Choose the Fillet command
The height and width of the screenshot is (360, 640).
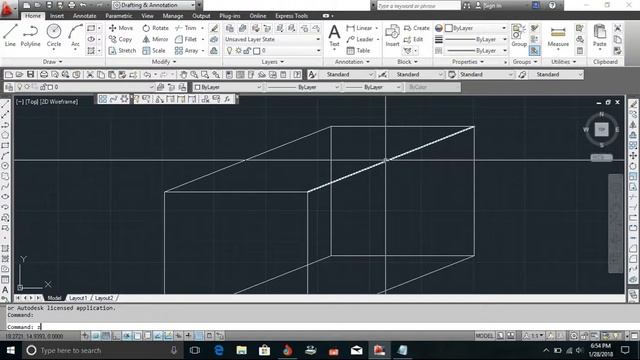[186, 39]
